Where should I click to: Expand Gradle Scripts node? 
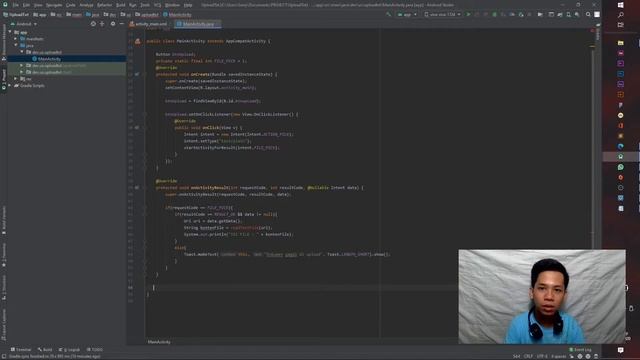click(10, 86)
